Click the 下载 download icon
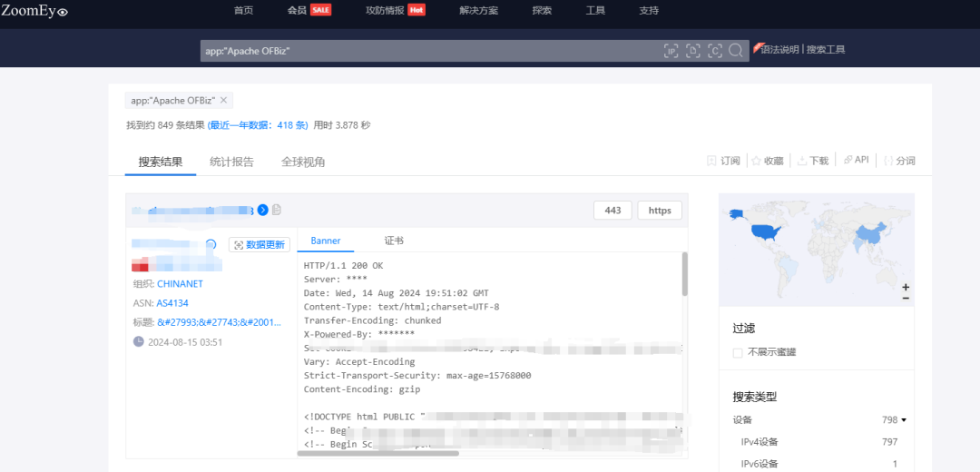The image size is (980, 472). click(802, 161)
